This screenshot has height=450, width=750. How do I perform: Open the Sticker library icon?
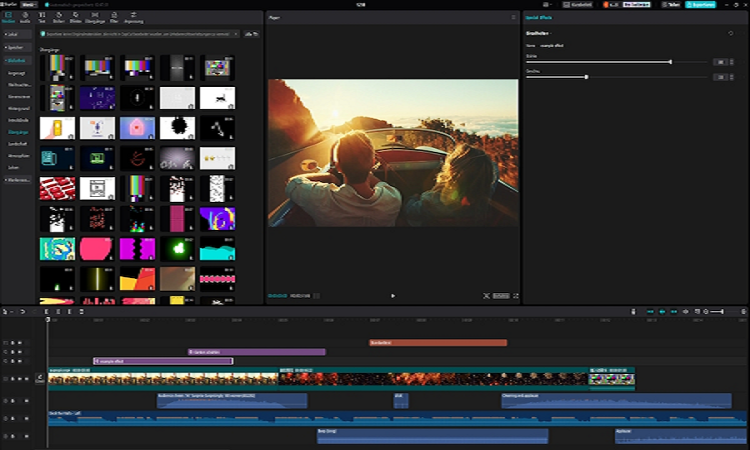pos(59,18)
